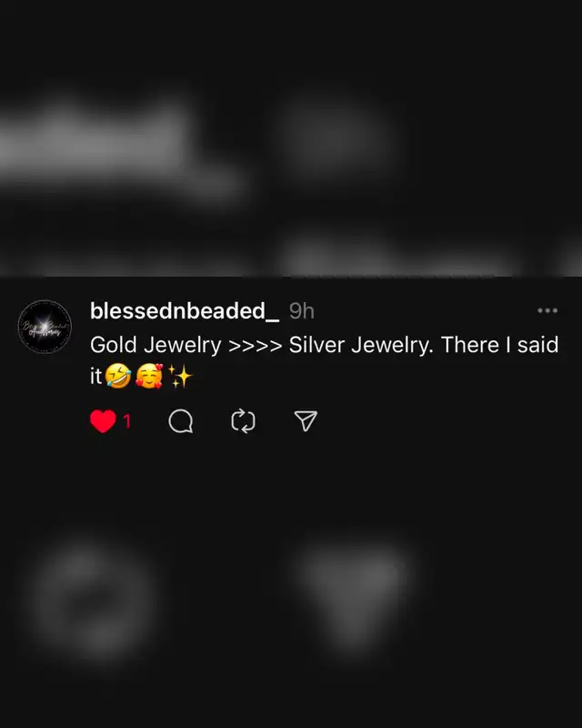Select the smiling face with hearts emoji
The height and width of the screenshot is (728, 582).
(149, 376)
